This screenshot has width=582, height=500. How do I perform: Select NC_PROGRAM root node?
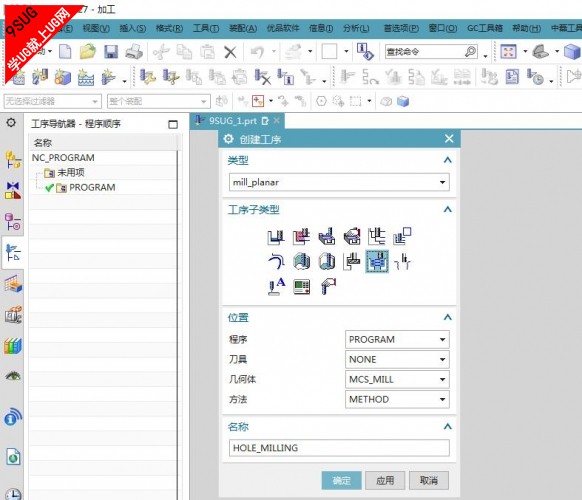coord(63,158)
